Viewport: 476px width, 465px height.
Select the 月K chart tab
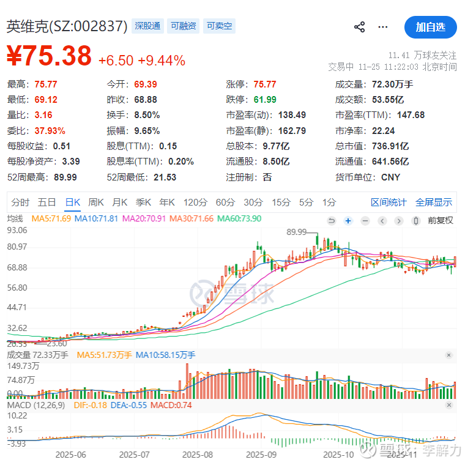coord(119,202)
